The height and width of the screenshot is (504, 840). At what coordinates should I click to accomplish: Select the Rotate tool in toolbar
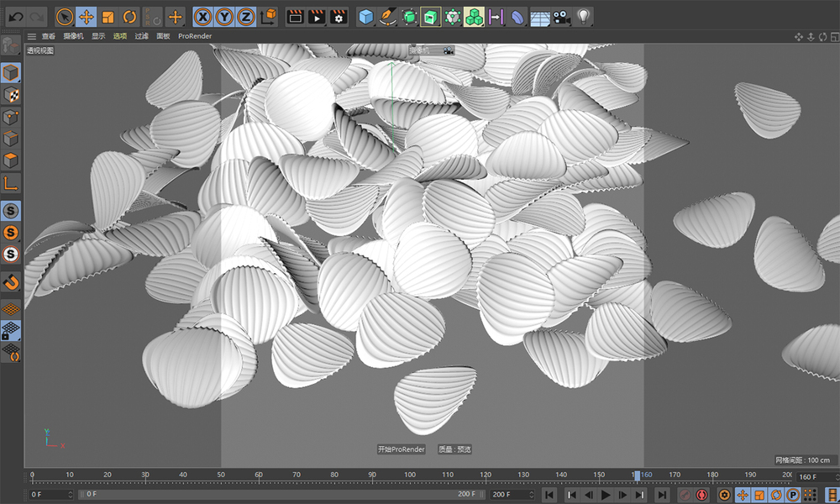(x=129, y=16)
